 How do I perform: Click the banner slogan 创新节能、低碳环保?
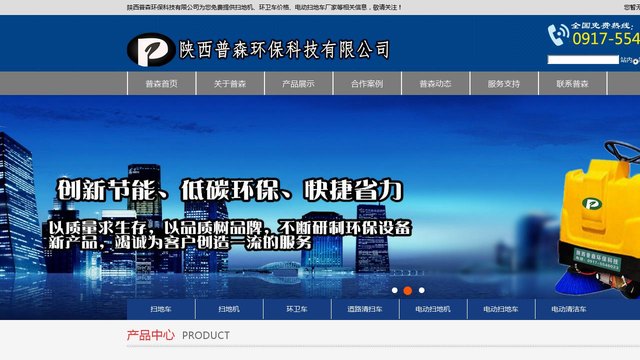229,190
